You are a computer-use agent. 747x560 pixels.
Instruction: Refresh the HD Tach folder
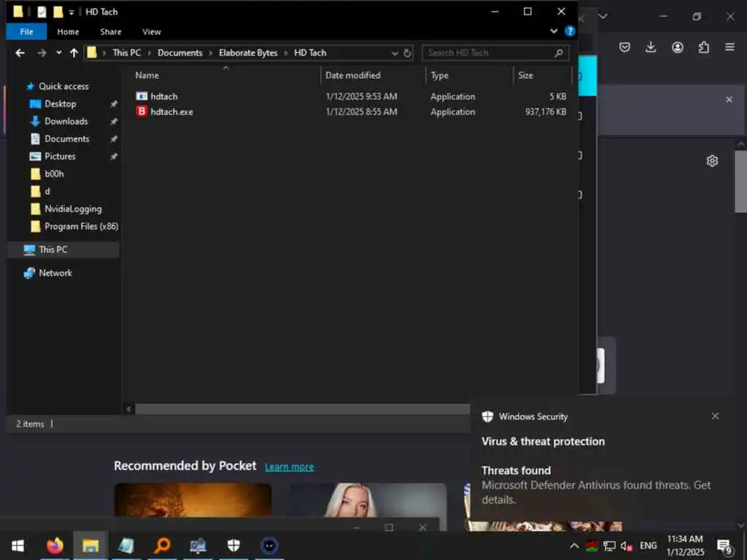point(407,53)
